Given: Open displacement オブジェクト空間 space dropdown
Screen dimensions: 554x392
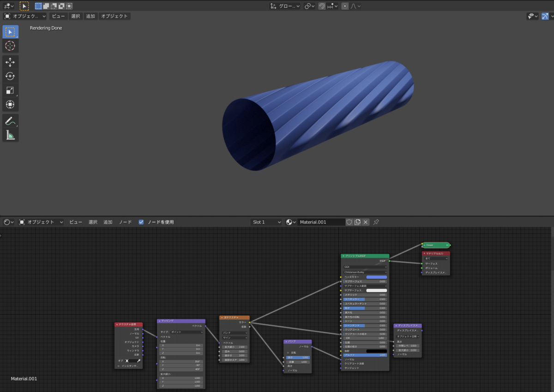Looking at the screenshot, I should [408, 336].
